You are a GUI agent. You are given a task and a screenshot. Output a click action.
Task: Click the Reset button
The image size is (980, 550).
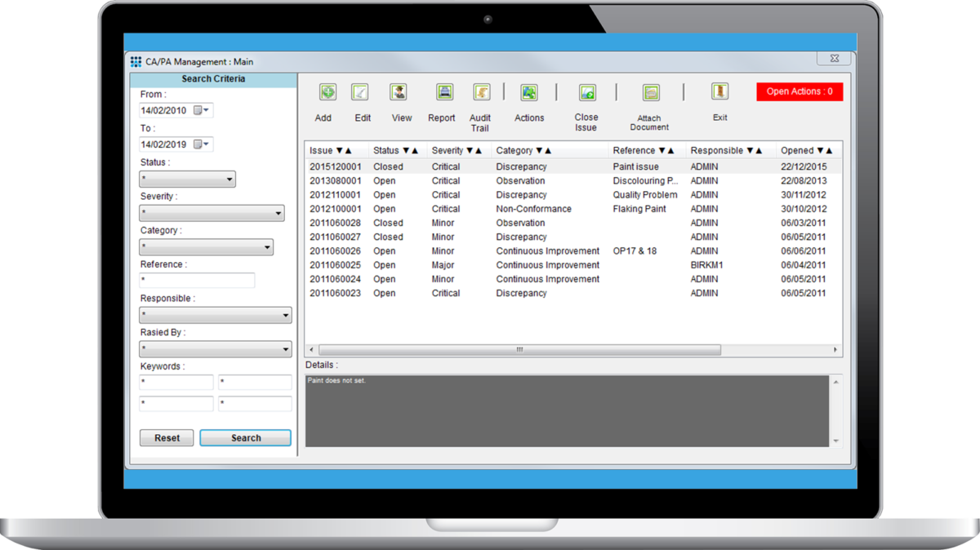pyautogui.click(x=167, y=438)
